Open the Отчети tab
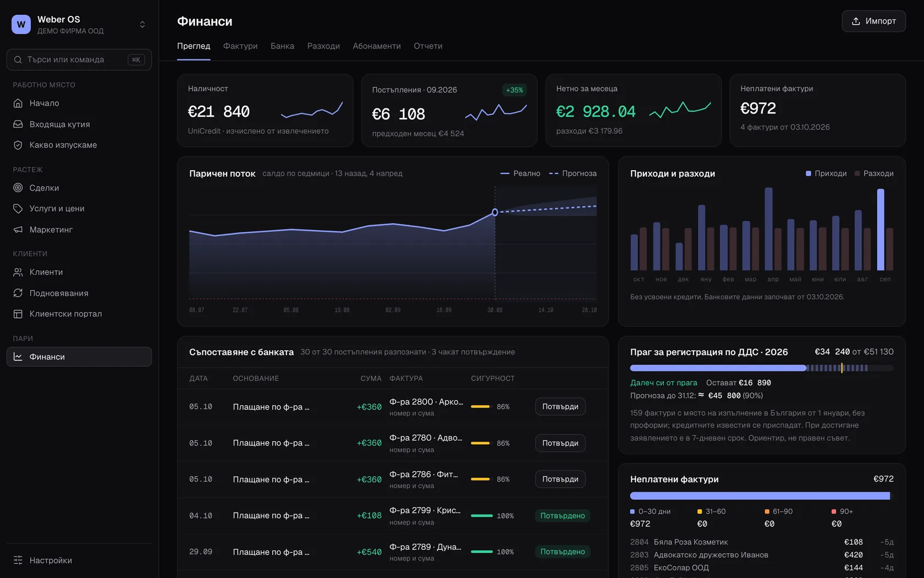 428,46
